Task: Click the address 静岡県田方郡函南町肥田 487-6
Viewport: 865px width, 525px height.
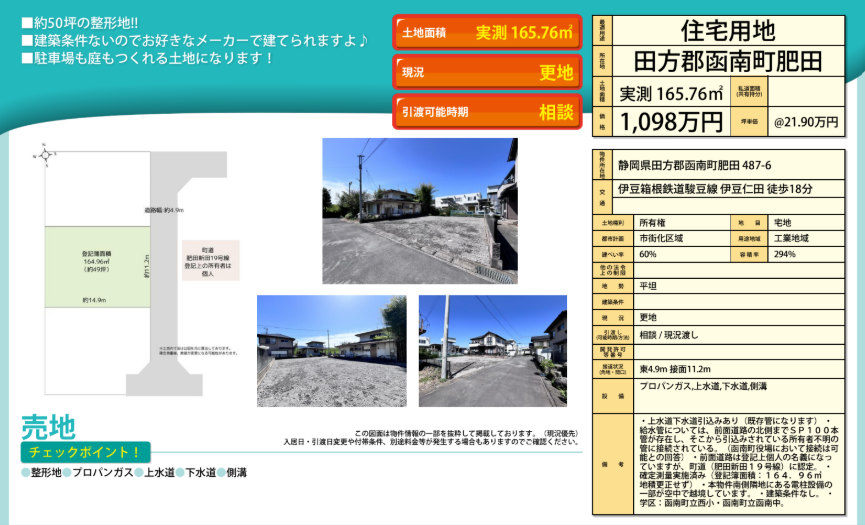Action: (x=694, y=165)
